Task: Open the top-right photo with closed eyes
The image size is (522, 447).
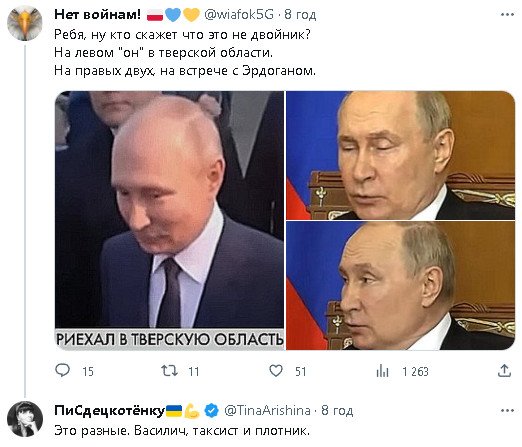Action: click(x=400, y=155)
